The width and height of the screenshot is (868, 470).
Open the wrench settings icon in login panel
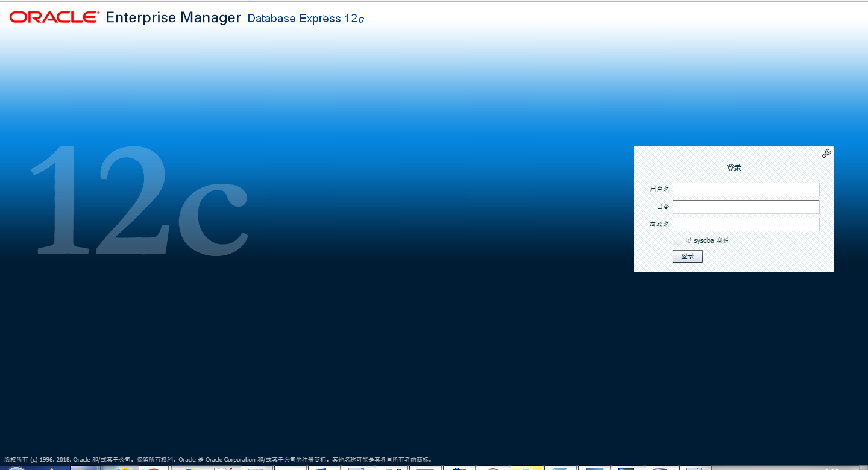(x=826, y=153)
